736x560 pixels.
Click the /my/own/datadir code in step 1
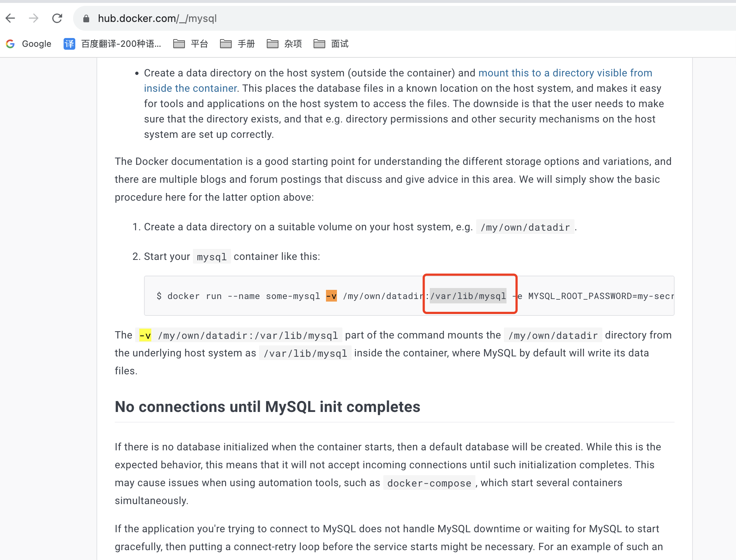point(525,227)
